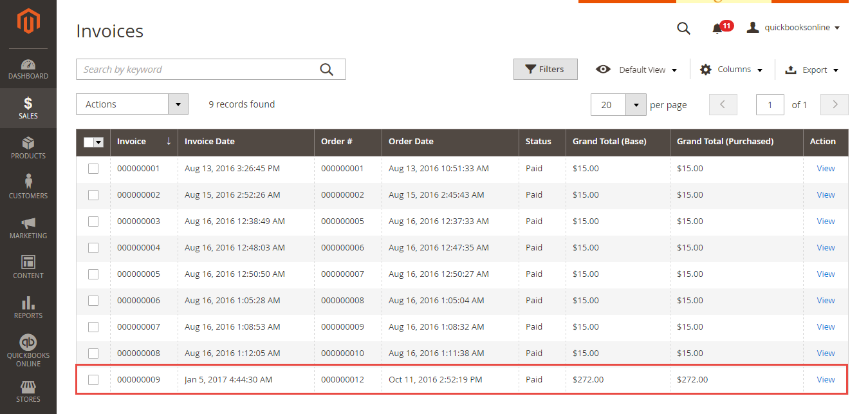This screenshot has height=414, width=868.
Task: Check the box for invoice 000000004
Action: 93,248
